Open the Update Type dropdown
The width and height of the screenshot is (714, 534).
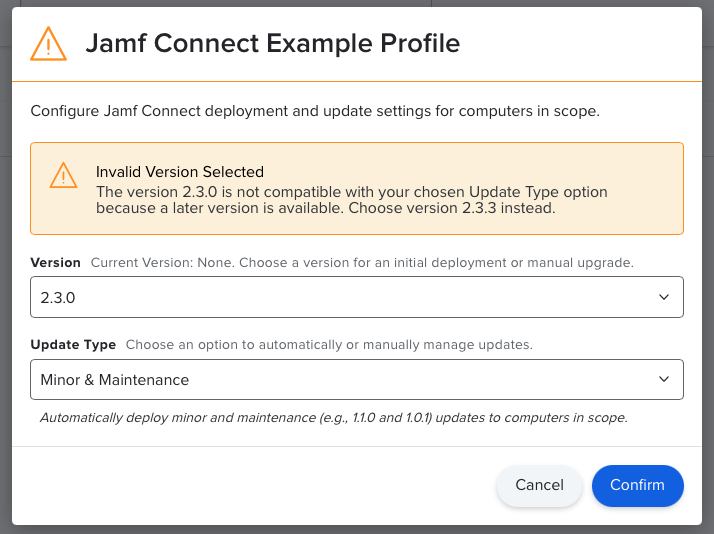(x=357, y=379)
